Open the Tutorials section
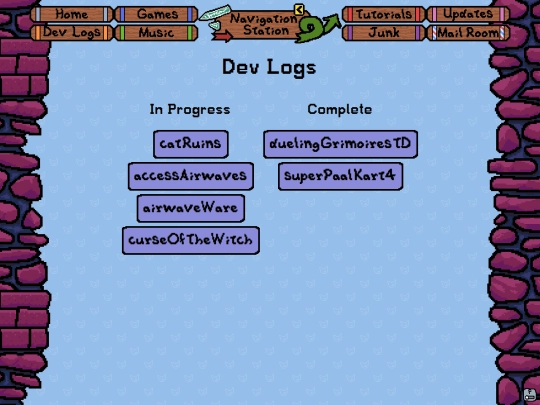Screen dimensions: 540x405 [384, 14]
